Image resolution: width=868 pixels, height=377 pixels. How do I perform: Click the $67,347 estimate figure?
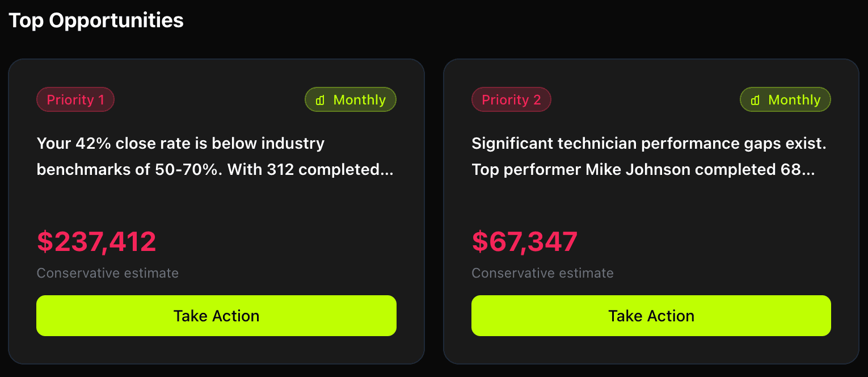click(x=524, y=241)
